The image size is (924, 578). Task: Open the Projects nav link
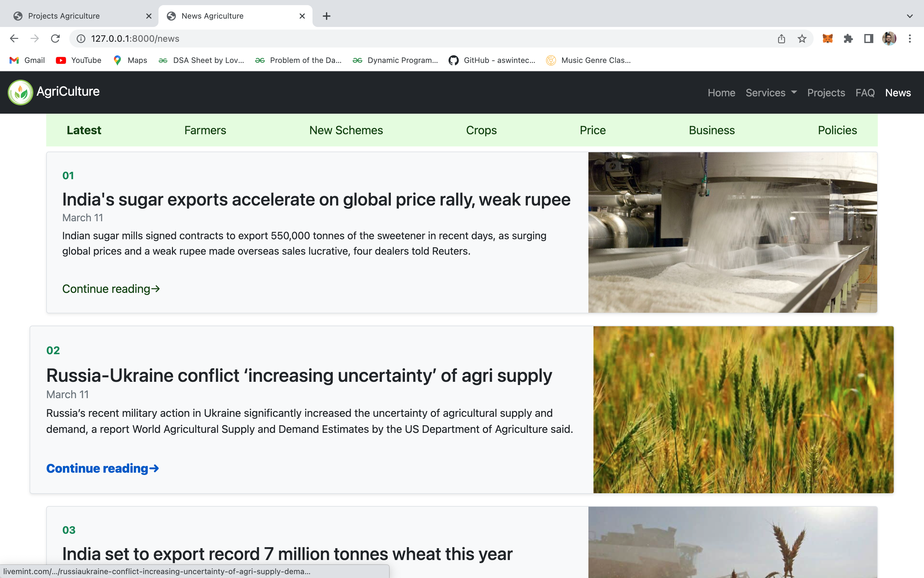click(826, 93)
